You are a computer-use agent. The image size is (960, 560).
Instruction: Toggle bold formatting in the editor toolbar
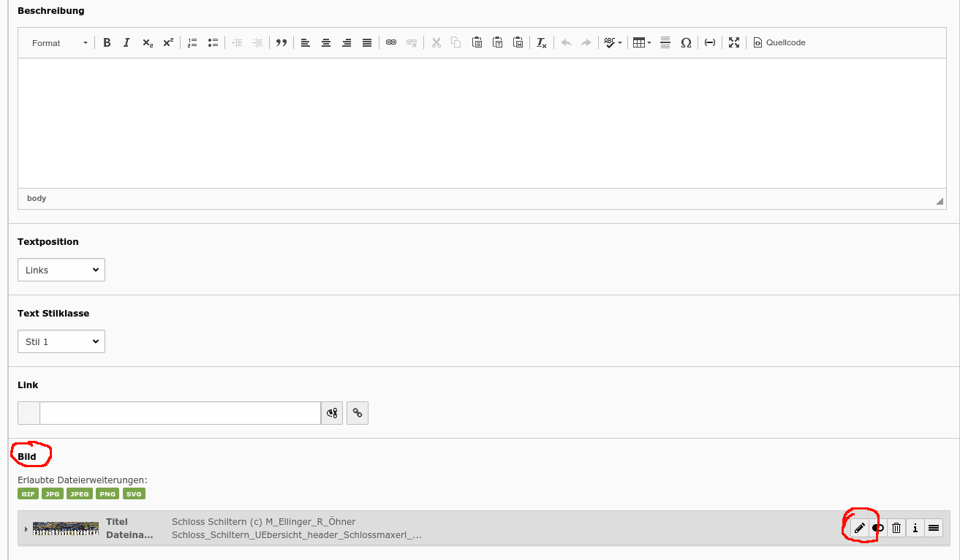click(107, 42)
